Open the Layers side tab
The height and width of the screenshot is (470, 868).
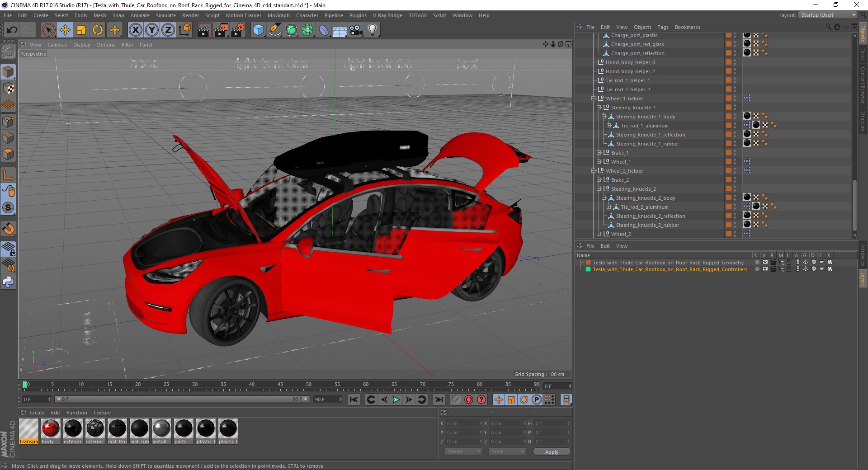863,279
